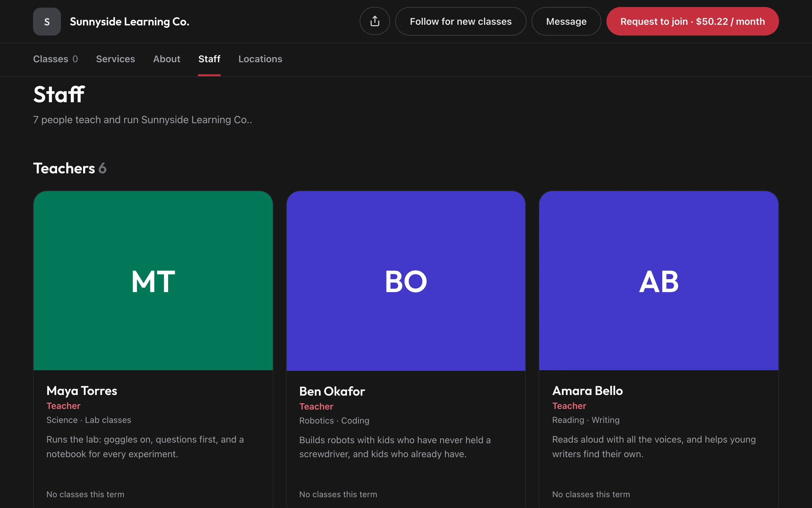Click '7 people teach and run' subtitle
812x508 pixels.
(x=143, y=120)
